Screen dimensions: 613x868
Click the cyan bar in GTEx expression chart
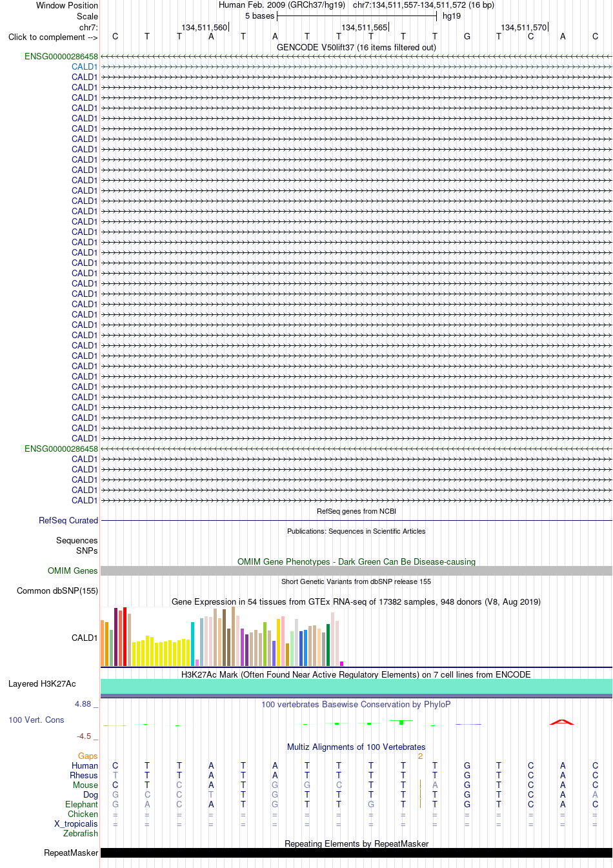[193, 644]
